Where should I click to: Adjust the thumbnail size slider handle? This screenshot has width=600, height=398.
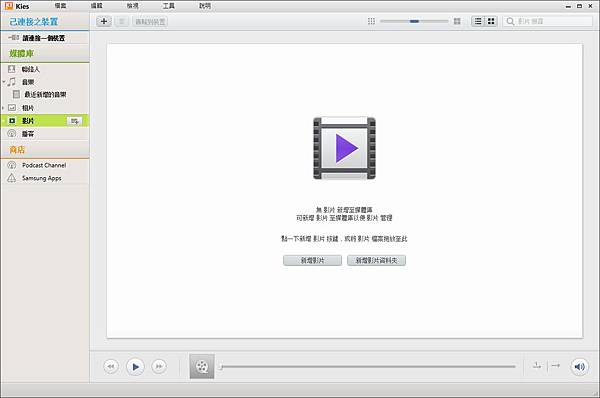[x=414, y=21]
